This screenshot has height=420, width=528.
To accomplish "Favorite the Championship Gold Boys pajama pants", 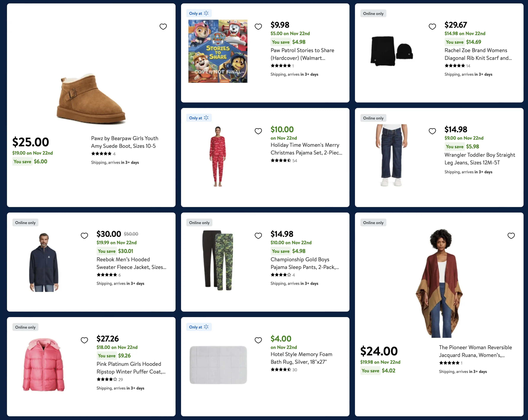I will (x=258, y=235).
